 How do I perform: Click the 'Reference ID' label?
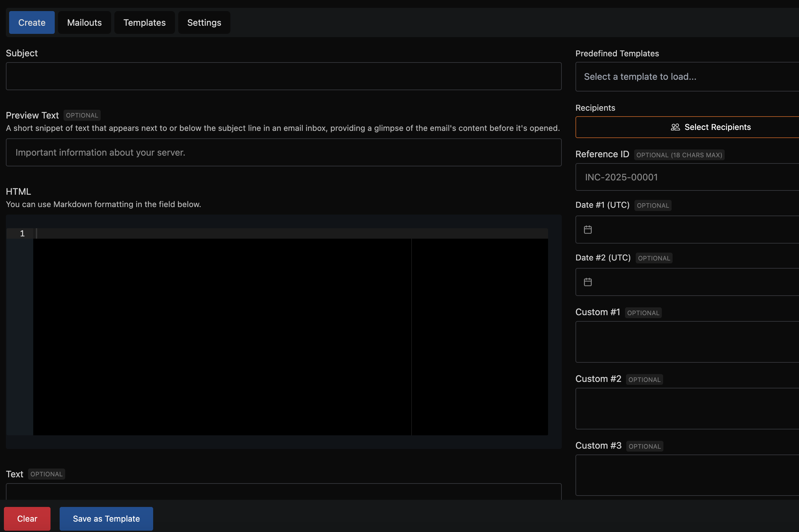pos(603,154)
